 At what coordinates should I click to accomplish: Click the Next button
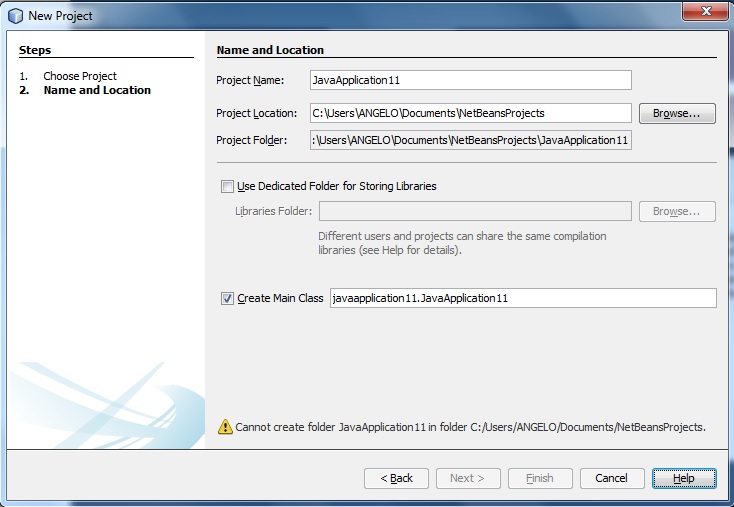[468, 478]
